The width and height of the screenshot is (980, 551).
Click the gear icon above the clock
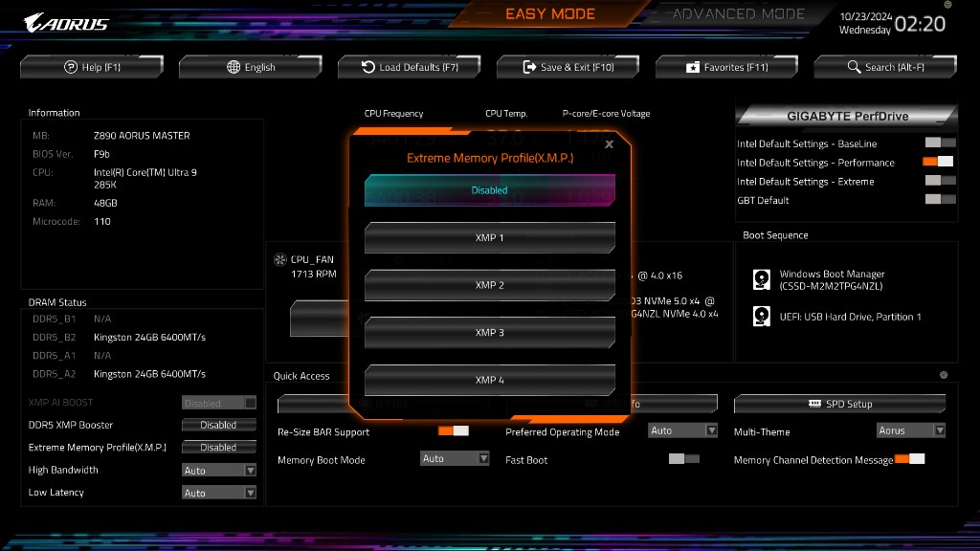(947, 5)
